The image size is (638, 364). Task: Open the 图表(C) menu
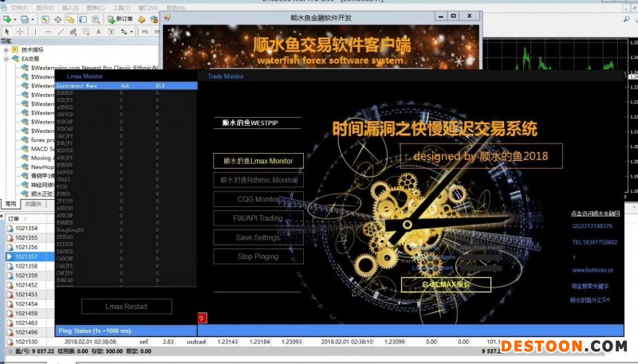95,8
